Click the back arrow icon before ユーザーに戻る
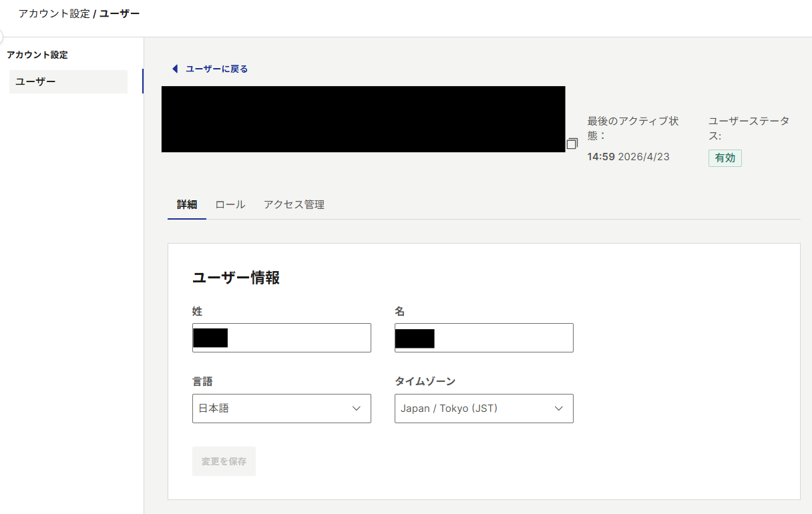 pyautogui.click(x=175, y=69)
